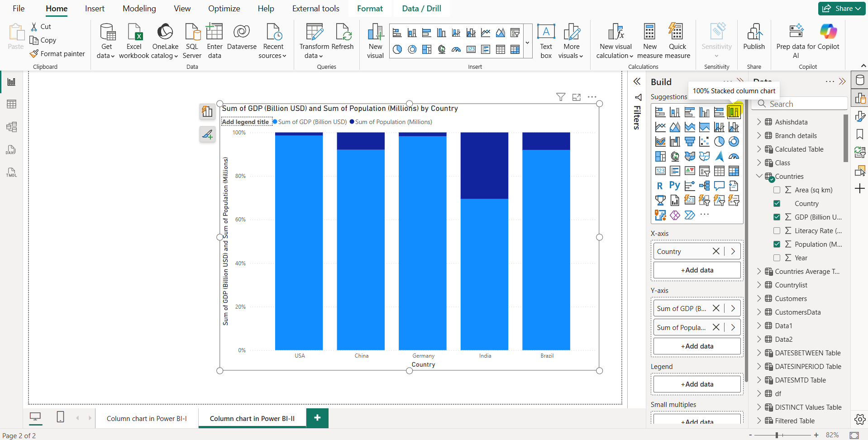This screenshot has width=868, height=440.
Task: Open the DAX query view
Action: (x=11, y=149)
